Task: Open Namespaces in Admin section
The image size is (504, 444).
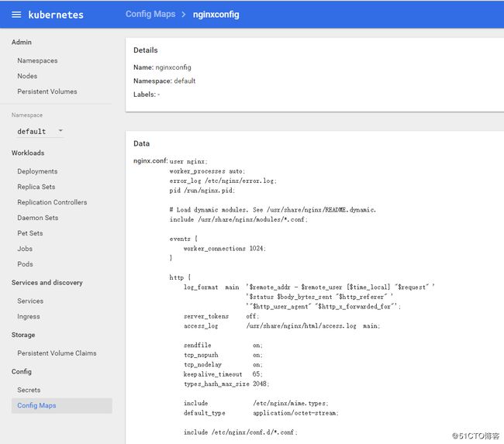Action: click(x=38, y=60)
